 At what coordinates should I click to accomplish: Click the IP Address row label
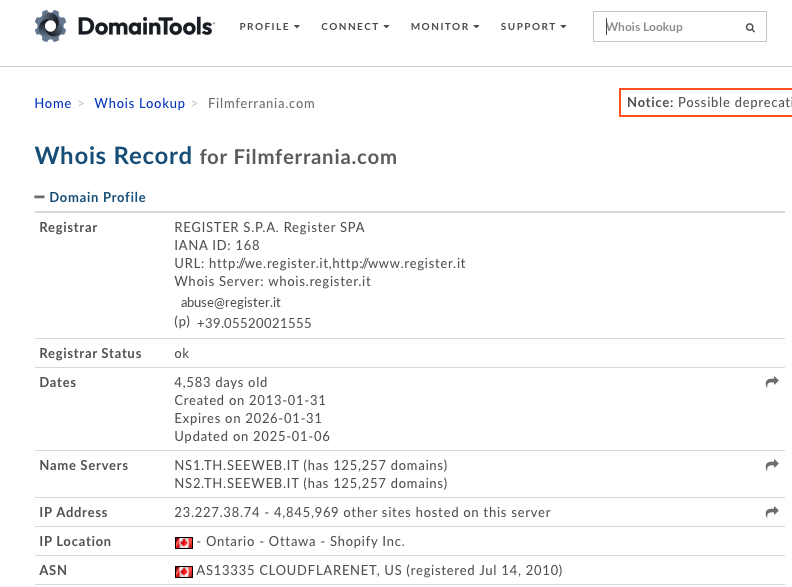coord(73,512)
